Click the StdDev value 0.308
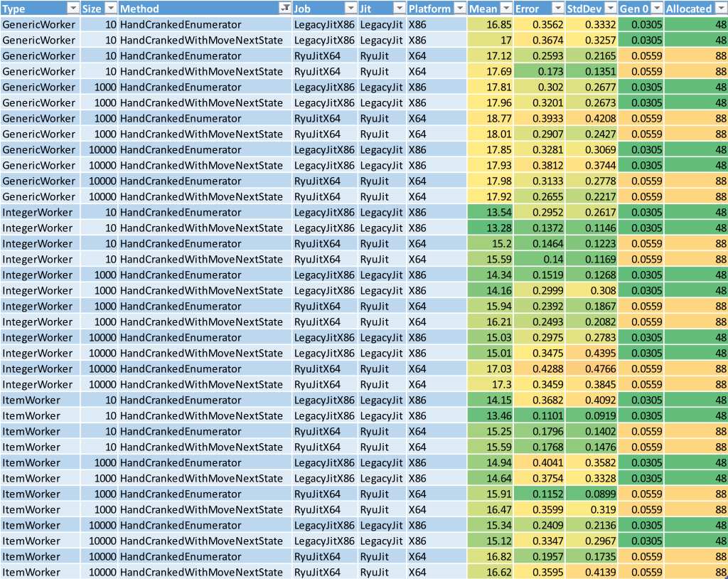This screenshot has width=728, height=579. [x=603, y=291]
